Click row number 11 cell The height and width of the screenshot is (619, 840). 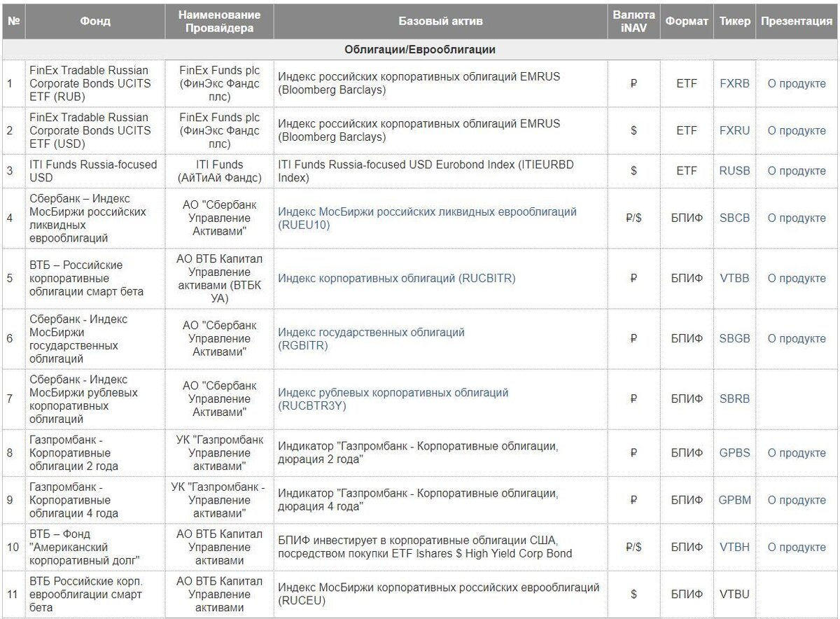coord(13,594)
